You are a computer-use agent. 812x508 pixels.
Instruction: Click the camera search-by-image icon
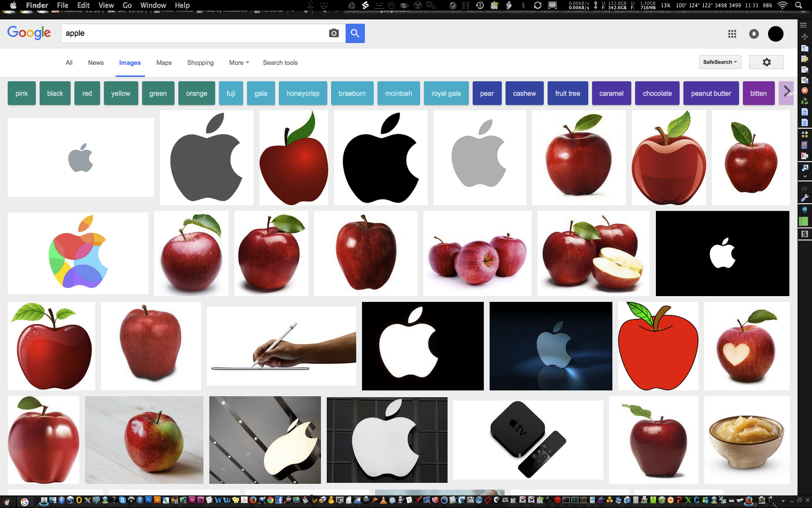point(333,33)
